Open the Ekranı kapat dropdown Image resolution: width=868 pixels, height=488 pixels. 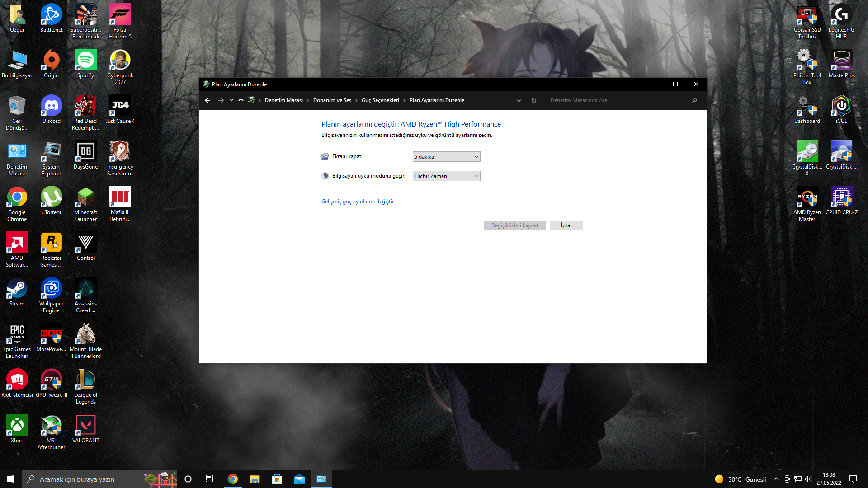[446, 157]
